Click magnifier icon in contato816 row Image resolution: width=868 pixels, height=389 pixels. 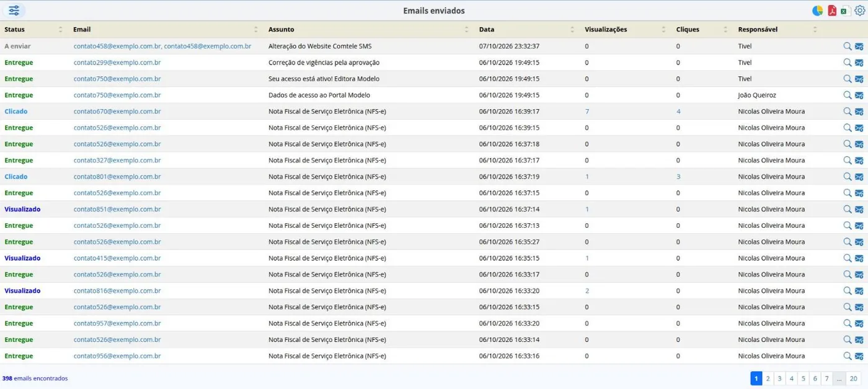coord(848,290)
